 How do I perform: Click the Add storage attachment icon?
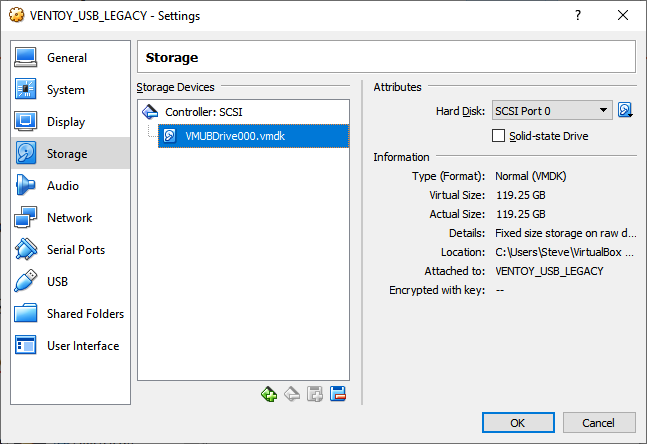(315, 394)
